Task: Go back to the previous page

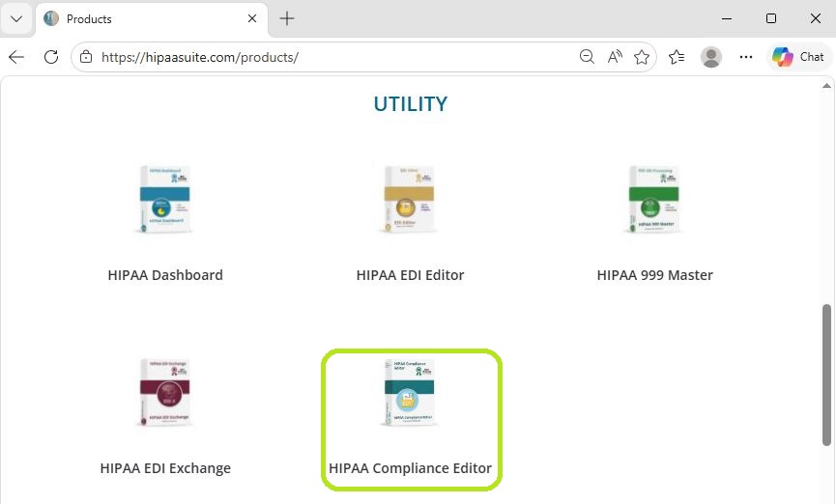Action: [x=16, y=57]
